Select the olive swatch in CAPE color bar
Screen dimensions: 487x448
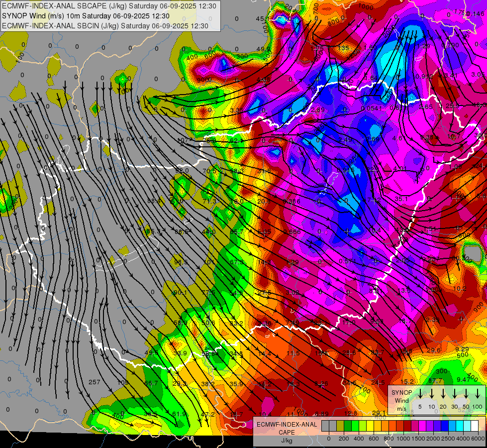point(340,426)
